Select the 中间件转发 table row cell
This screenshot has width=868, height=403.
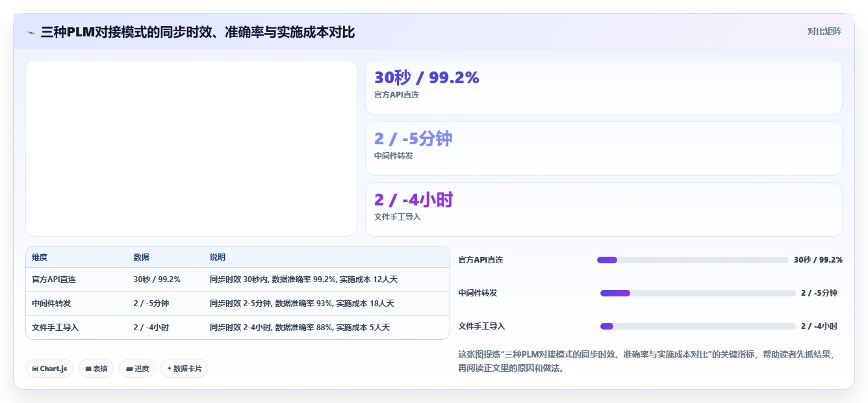51,304
